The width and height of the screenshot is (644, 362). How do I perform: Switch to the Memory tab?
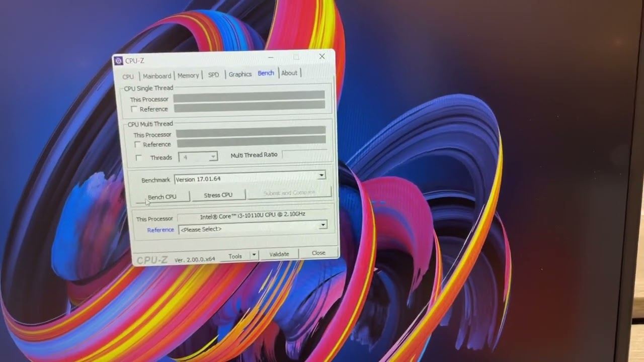click(x=188, y=75)
